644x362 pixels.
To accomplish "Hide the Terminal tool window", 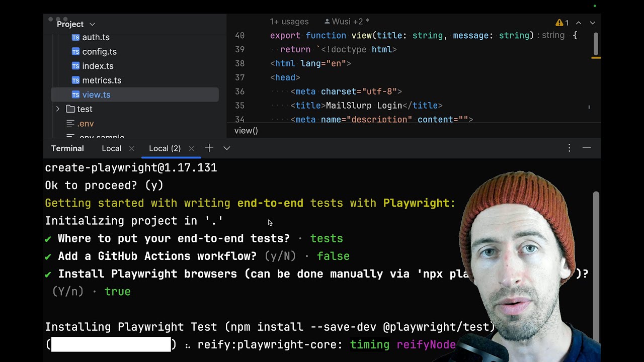I will tap(587, 148).
